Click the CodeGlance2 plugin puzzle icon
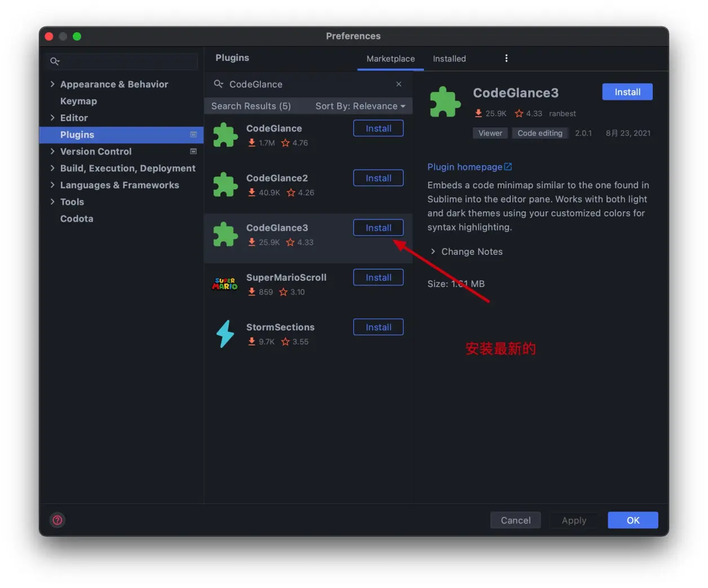 (225, 185)
